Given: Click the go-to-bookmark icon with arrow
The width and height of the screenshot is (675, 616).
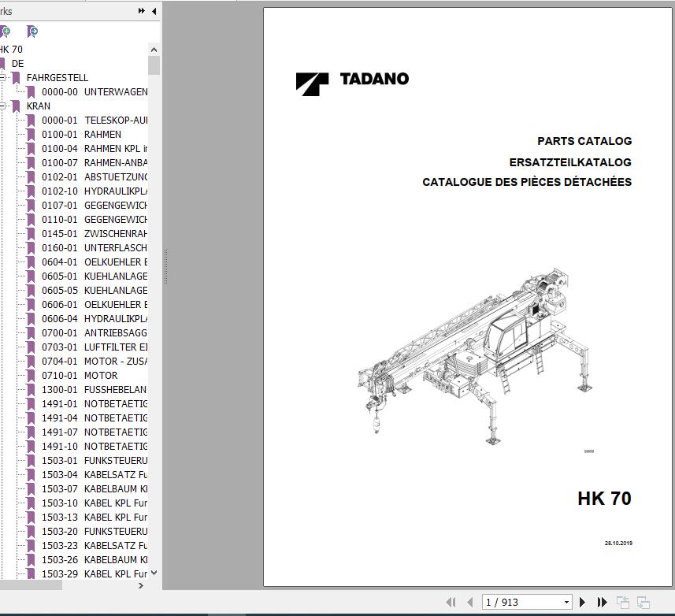Looking at the screenshot, I should 33,32.
